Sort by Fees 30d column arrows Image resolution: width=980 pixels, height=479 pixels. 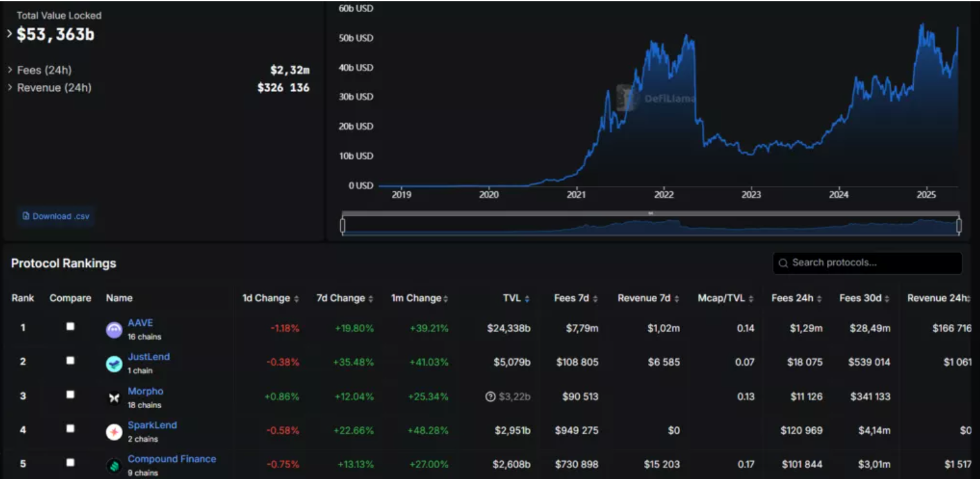pos(887,299)
